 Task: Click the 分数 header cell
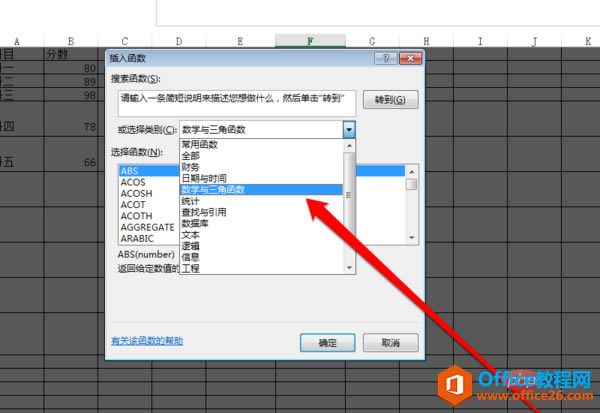point(71,54)
